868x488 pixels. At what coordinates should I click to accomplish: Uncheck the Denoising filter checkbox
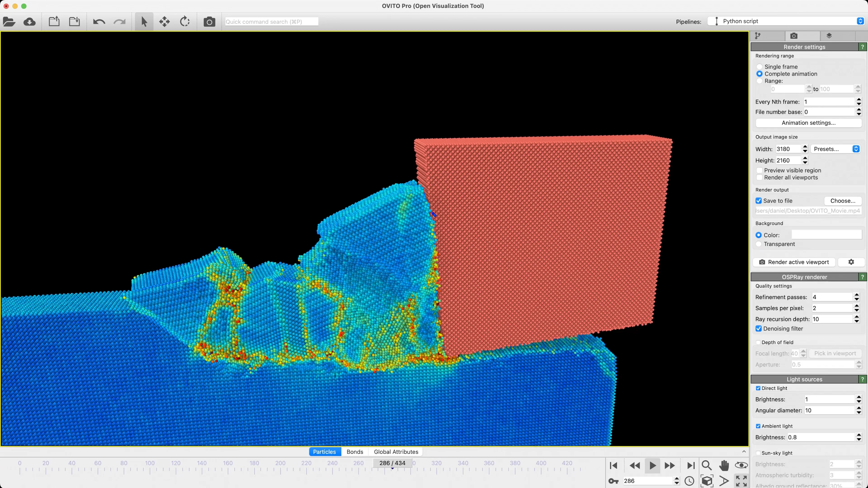[x=759, y=328]
